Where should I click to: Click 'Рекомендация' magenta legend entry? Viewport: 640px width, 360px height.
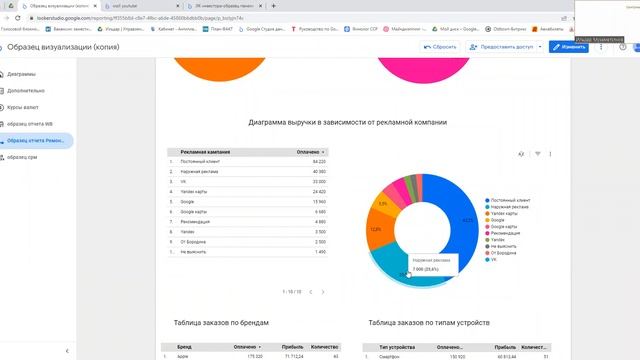click(x=502, y=233)
